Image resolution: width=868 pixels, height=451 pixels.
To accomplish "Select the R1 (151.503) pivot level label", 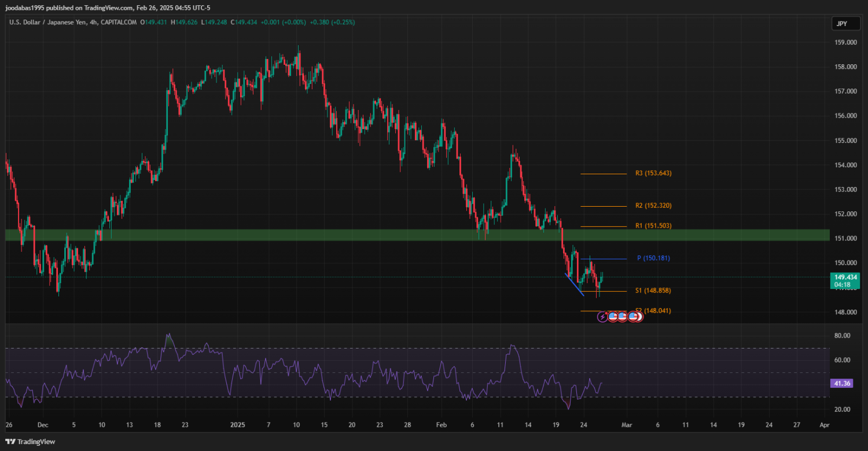I will coord(653,226).
